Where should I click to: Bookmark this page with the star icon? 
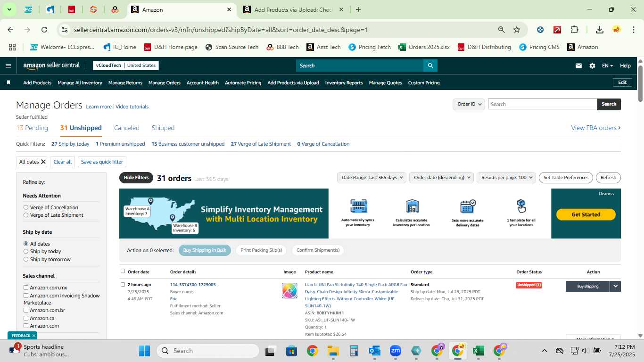[x=517, y=30]
